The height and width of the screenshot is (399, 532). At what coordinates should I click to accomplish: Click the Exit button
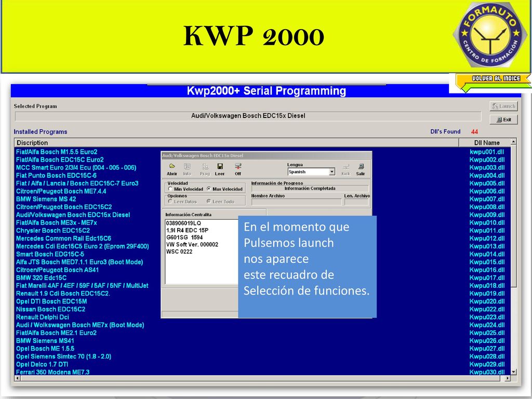click(x=503, y=119)
